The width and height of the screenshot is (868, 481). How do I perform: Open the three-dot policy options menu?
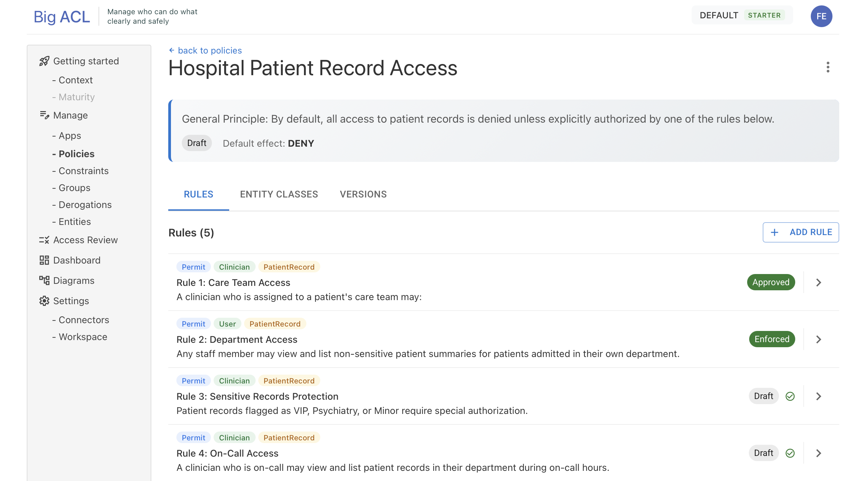pyautogui.click(x=828, y=67)
